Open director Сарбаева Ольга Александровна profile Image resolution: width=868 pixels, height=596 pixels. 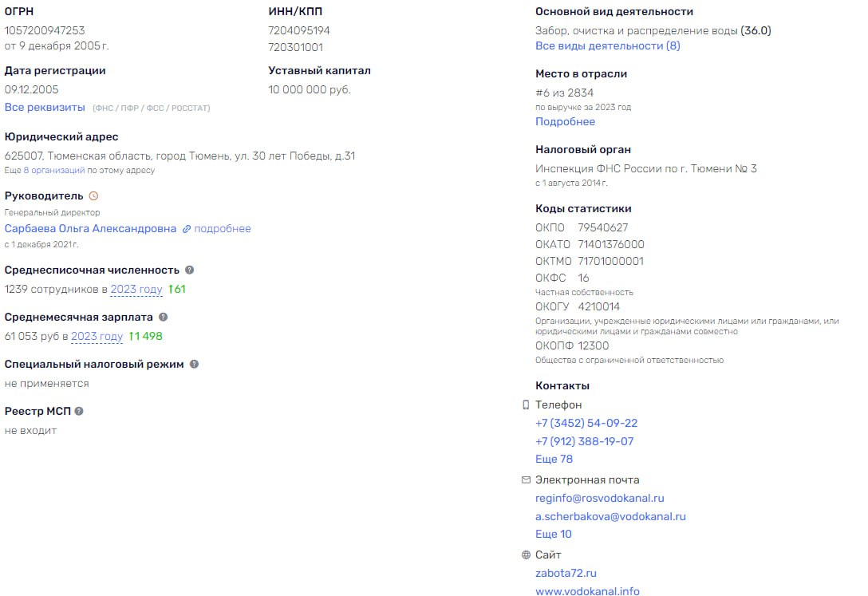(90, 228)
